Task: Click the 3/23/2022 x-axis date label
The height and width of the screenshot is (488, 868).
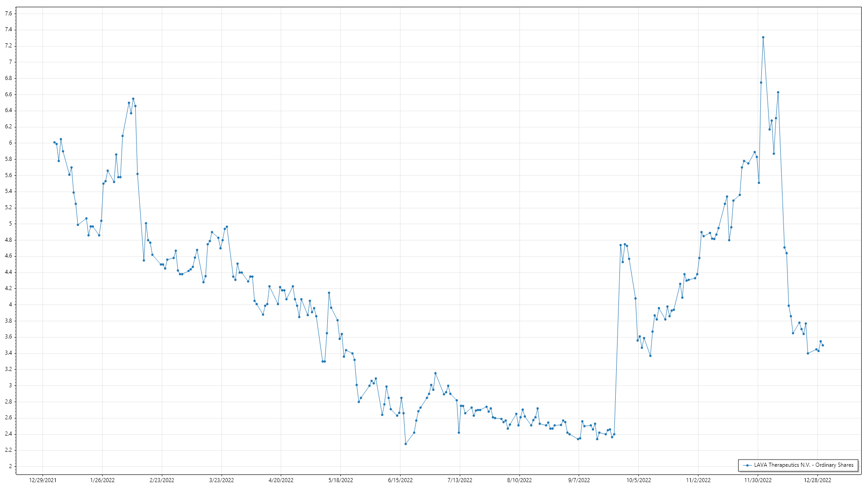Action: (x=222, y=480)
